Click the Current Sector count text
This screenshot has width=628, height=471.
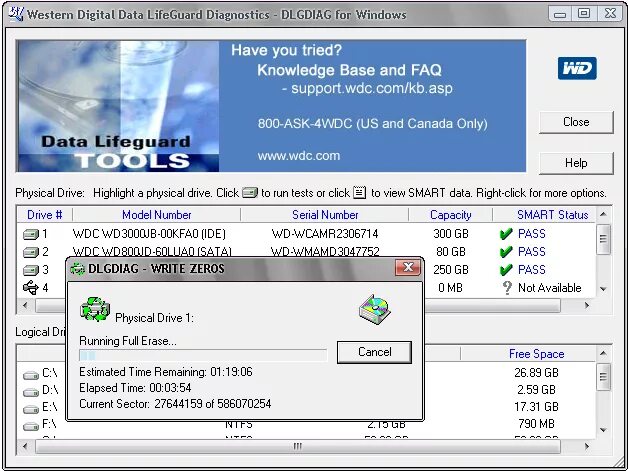(x=175, y=404)
